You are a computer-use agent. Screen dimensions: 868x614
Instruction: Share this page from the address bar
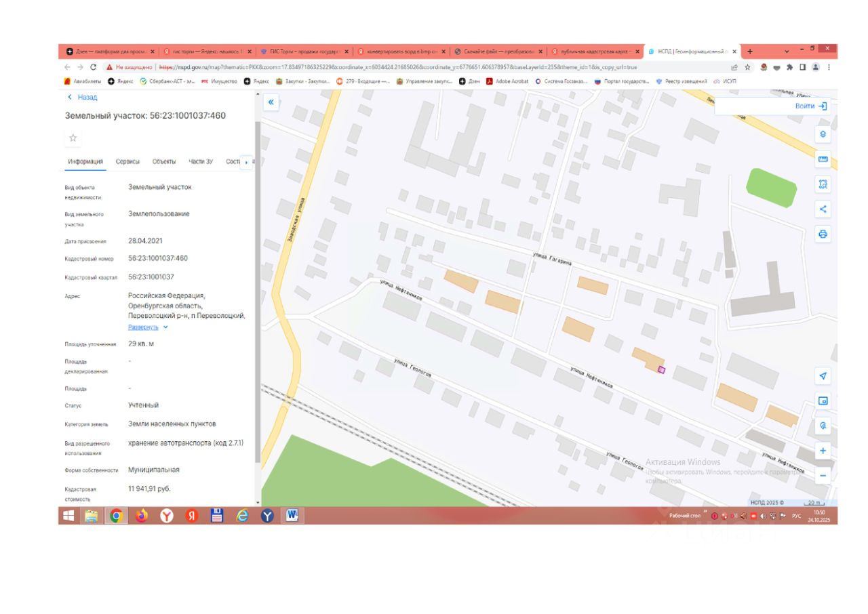coord(734,67)
